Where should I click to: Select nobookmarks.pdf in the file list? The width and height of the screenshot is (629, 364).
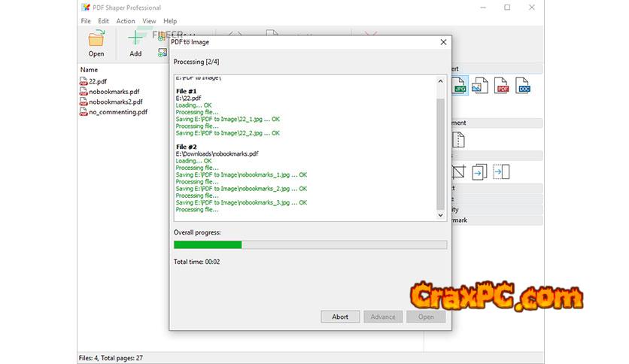[114, 92]
